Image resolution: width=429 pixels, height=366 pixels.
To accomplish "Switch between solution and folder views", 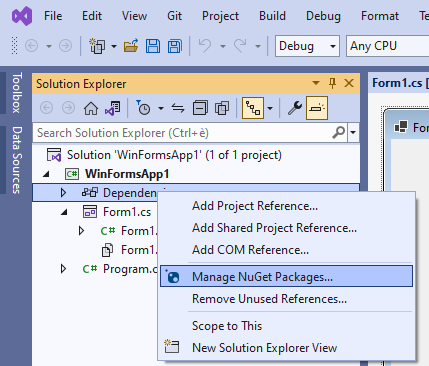I will pos(113,108).
